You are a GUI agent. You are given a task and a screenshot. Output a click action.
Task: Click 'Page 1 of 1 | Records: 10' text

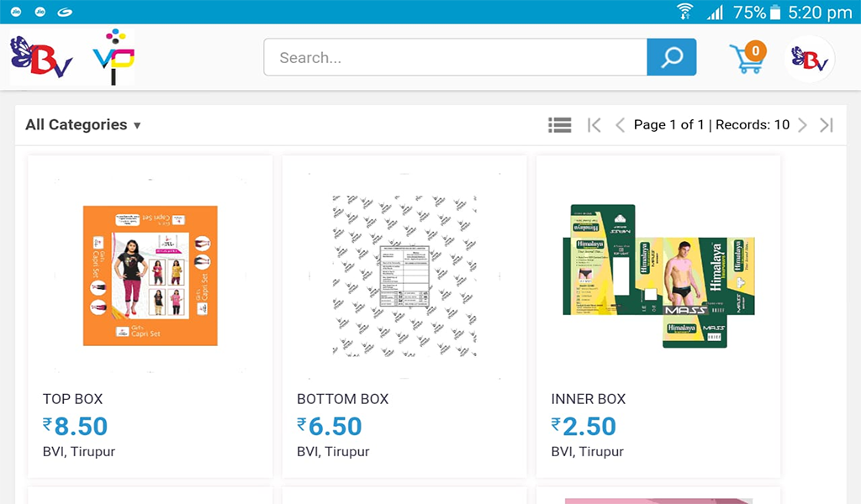[711, 125]
